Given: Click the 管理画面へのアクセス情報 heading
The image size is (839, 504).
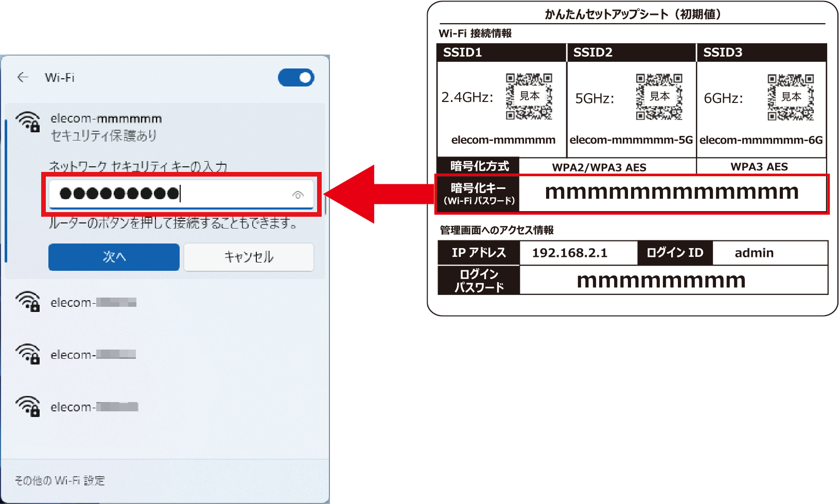Looking at the screenshot, I should coord(497,230).
